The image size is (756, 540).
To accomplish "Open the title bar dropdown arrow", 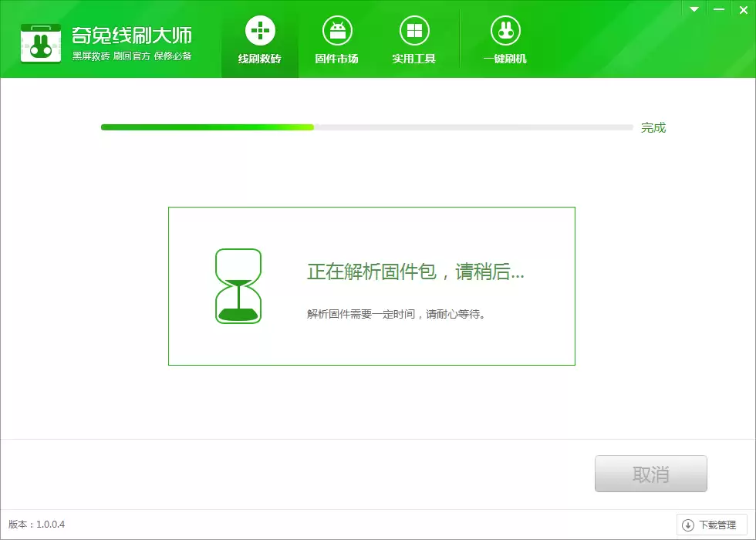I will tap(693, 9).
